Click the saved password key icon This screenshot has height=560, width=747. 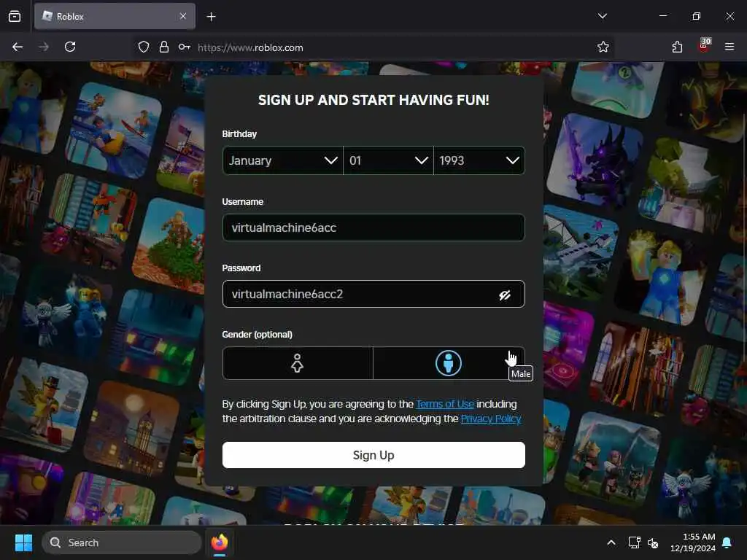pyautogui.click(x=185, y=47)
